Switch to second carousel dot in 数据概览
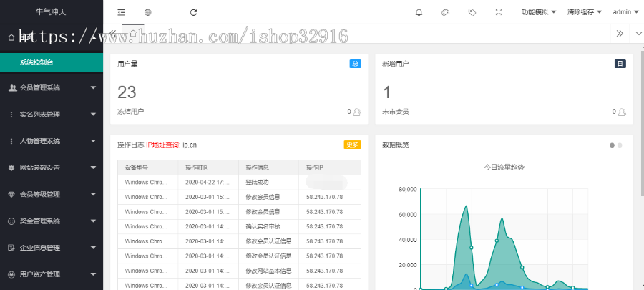This screenshot has height=290, width=644. tap(620, 145)
